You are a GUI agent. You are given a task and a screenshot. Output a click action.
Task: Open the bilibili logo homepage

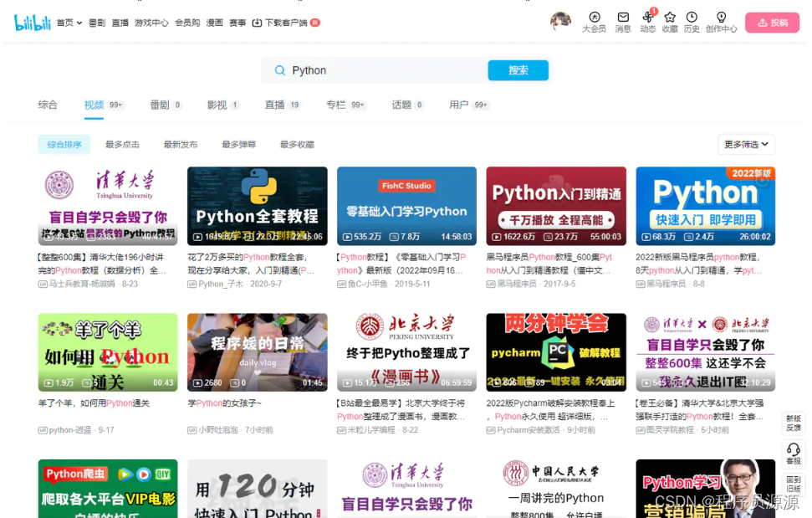[32, 23]
